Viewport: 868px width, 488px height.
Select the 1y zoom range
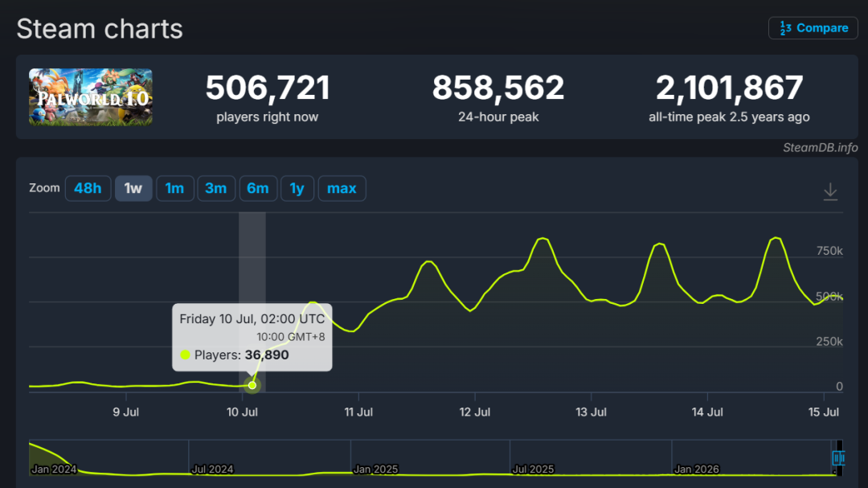297,188
